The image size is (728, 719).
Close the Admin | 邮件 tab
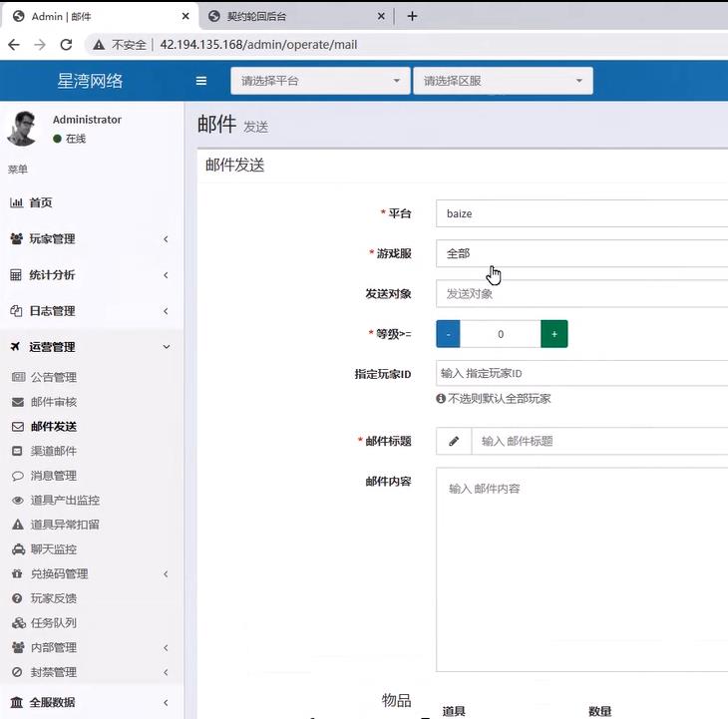pos(185,16)
